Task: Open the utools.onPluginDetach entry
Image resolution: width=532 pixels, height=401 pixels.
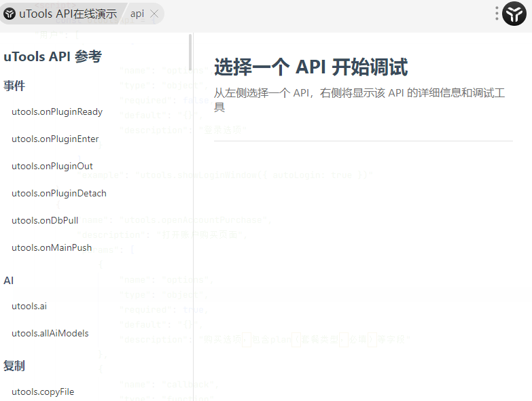Action: [59, 193]
